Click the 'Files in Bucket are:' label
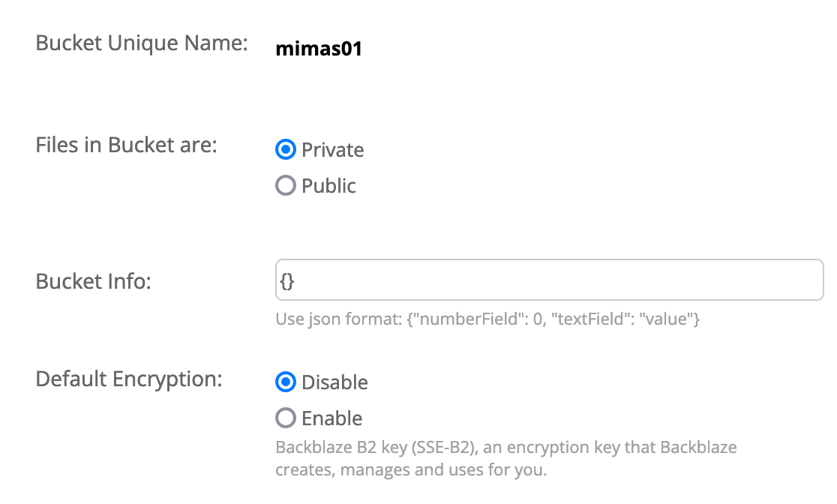837x504 pixels. point(126,145)
